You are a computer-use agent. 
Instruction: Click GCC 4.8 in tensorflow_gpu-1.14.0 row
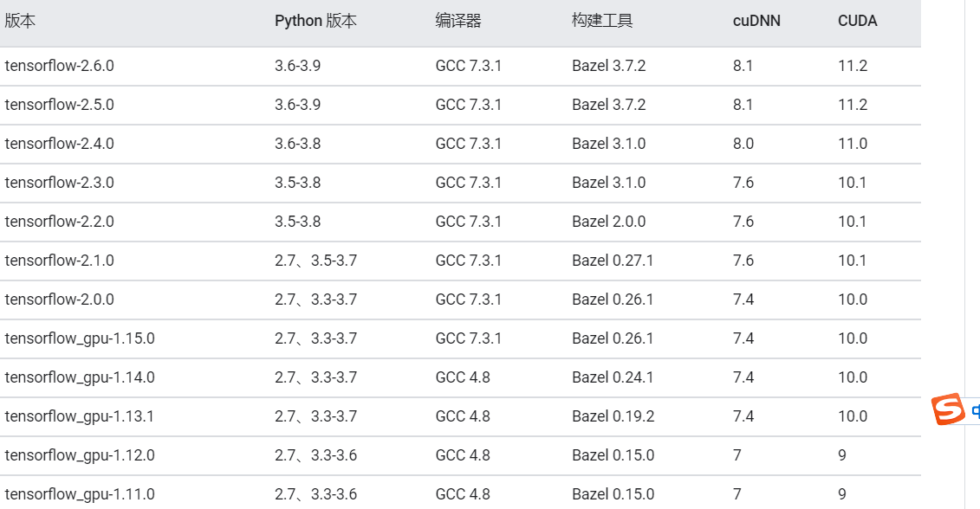[463, 377]
